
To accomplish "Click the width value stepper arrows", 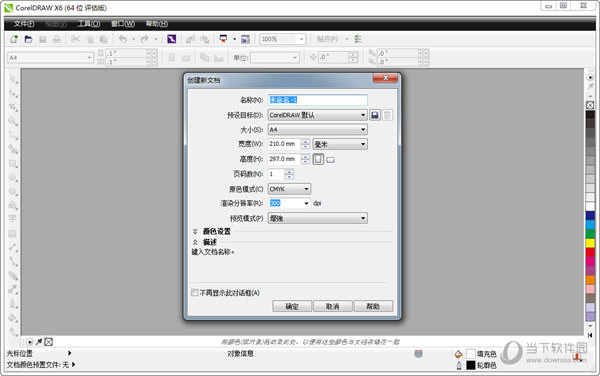I will click(305, 144).
